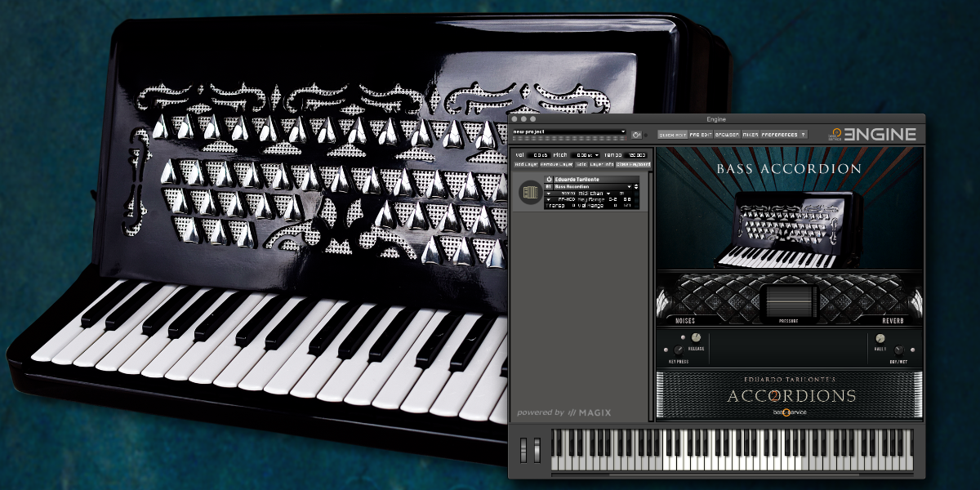The width and height of the screenshot is (980, 490).
Task: Click the Pressure bellows slider
Action: pos(788,301)
